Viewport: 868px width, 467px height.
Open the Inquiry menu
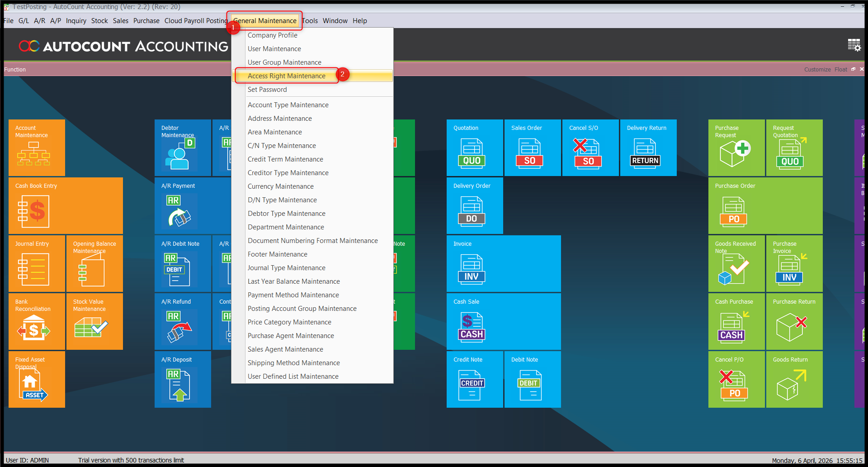coord(76,21)
